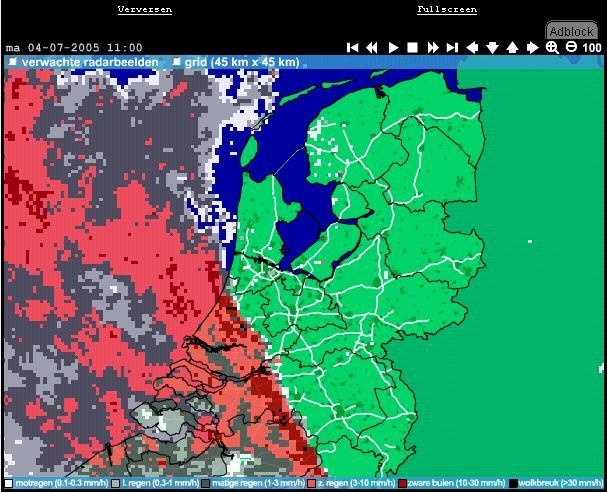Enable verwachte radarbeelden checkbox
This screenshot has width=607, height=493.
(13, 62)
